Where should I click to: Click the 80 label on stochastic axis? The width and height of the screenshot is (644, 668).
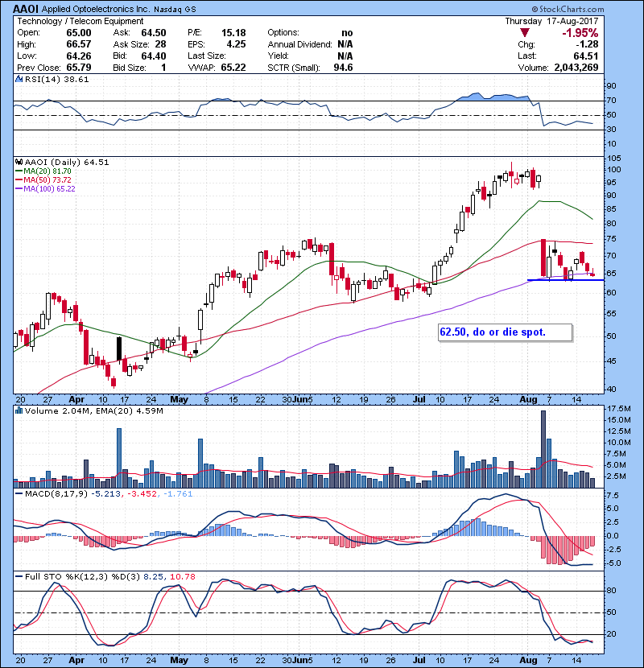click(611, 591)
